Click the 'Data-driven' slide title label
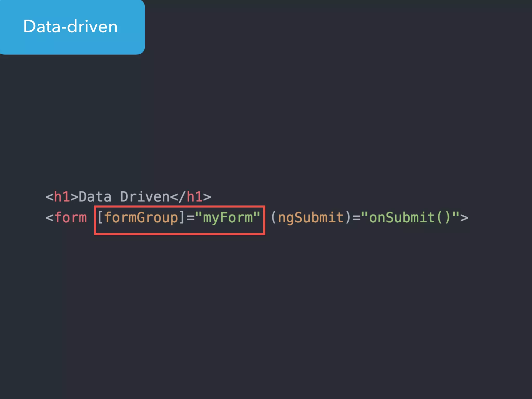The image size is (532, 399). (70, 26)
